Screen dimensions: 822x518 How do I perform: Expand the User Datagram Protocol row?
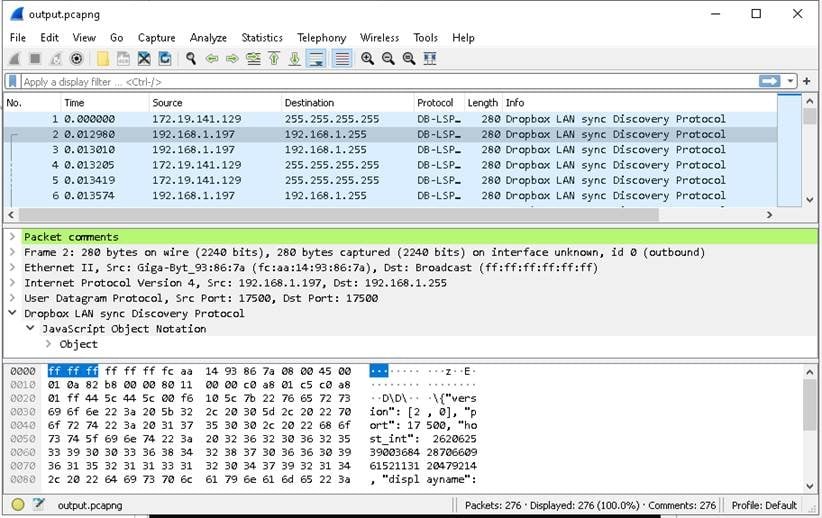(x=12, y=298)
